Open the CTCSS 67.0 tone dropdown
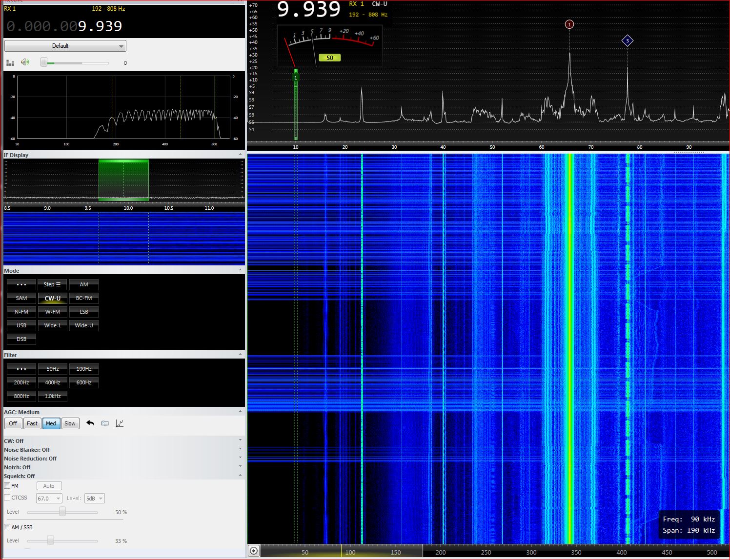The image size is (730, 560). pyautogui.click(x=49, y=499)
